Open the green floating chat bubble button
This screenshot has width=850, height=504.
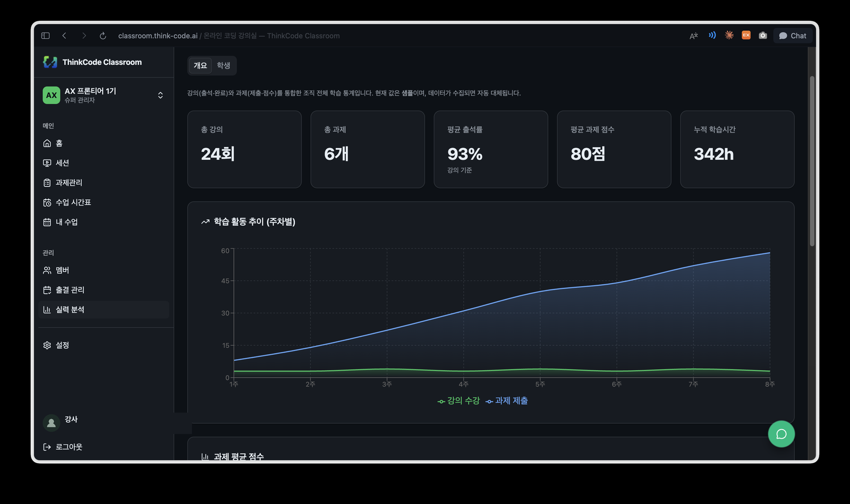click(781, 434)
